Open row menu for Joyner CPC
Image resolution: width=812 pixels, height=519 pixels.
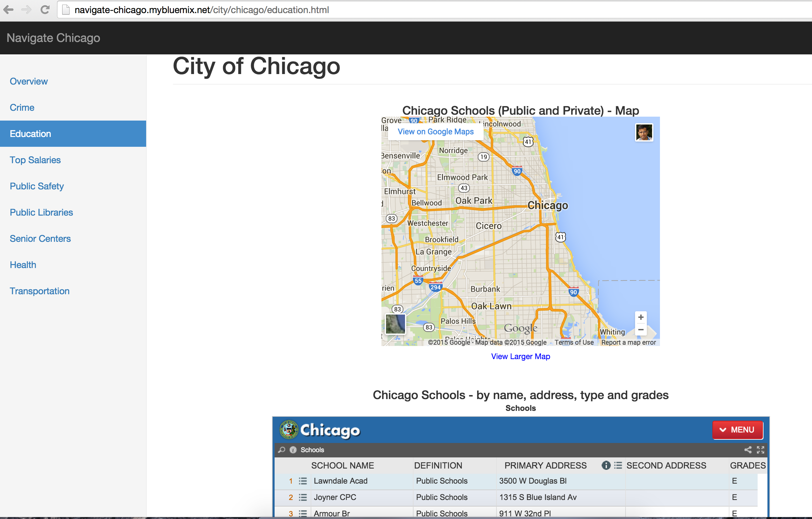(303, 497)
